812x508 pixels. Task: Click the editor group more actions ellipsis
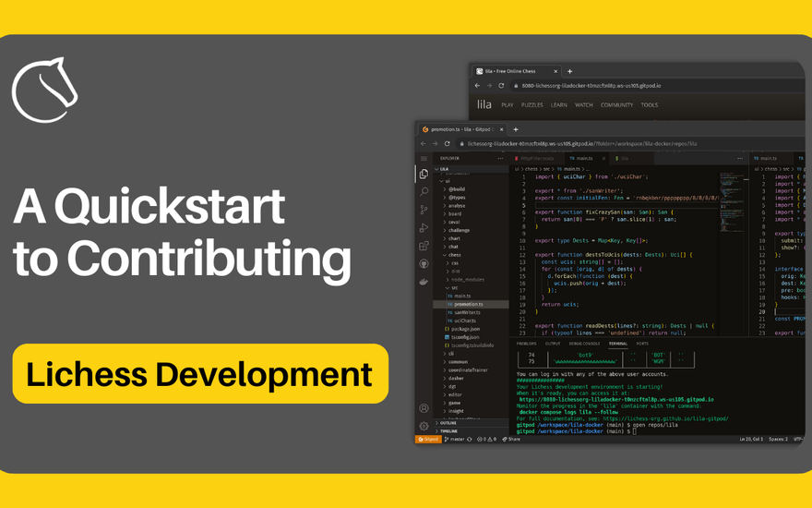point(740,159)
